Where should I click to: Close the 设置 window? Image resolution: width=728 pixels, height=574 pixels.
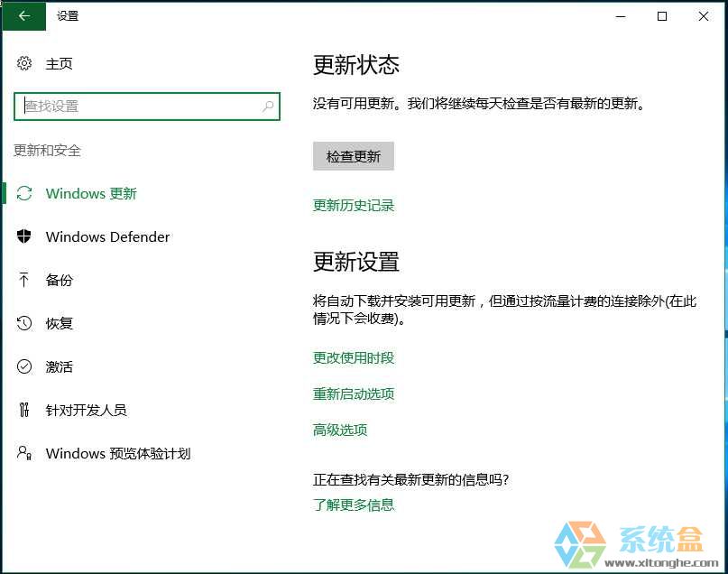click(704, 16)
